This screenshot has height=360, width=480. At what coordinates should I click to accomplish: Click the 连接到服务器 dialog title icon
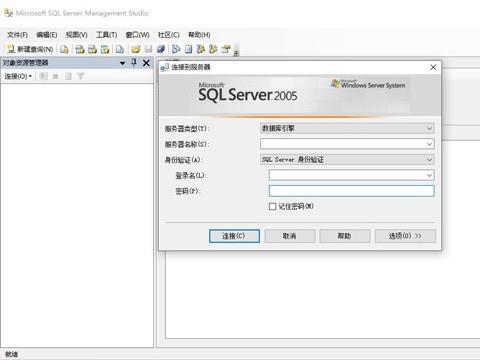point(165,67)
